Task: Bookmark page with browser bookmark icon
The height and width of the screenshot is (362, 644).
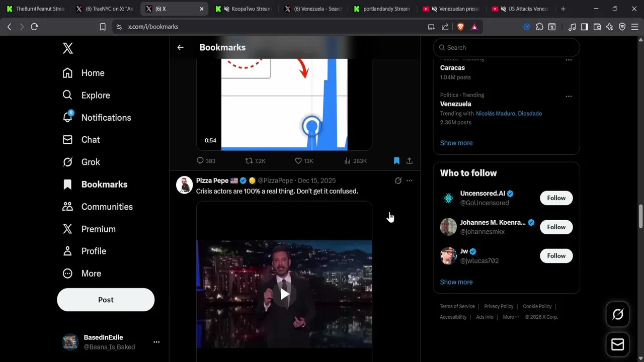Action: pos(103,27)
